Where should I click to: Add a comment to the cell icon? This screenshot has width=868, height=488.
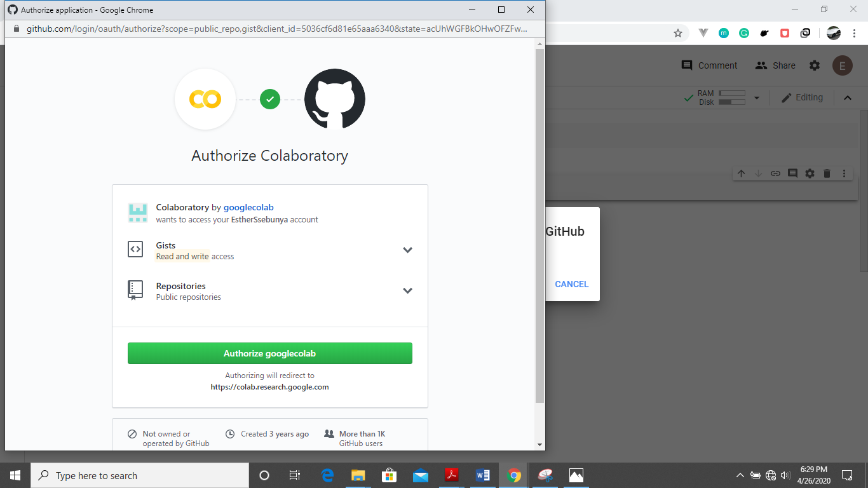pos(792,173)
